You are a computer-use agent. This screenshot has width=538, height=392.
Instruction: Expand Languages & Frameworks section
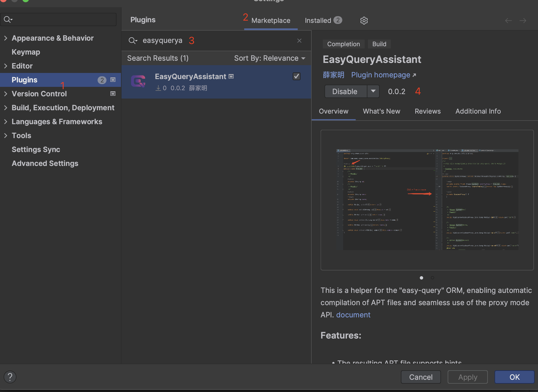tap(6, 122)
